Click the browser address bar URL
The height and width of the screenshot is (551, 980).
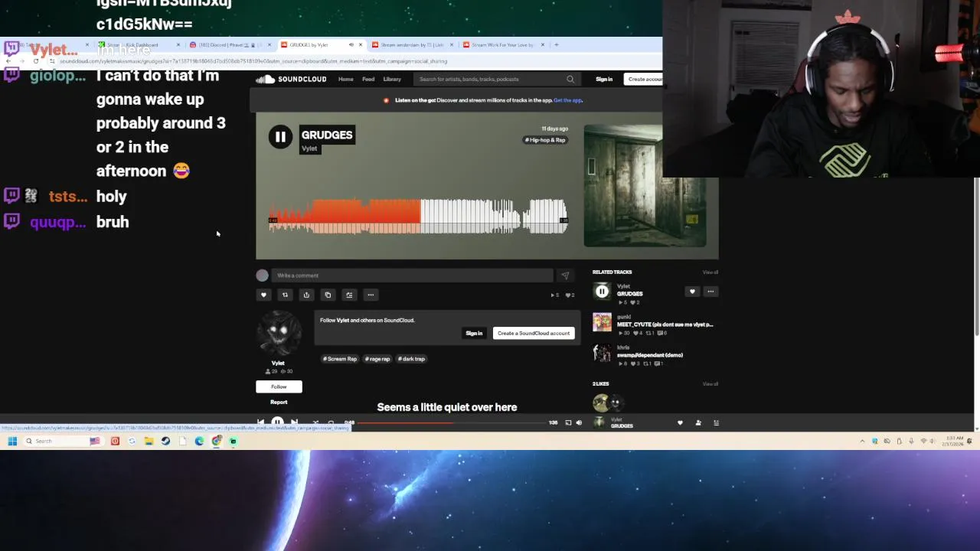(x=253, y=61)
